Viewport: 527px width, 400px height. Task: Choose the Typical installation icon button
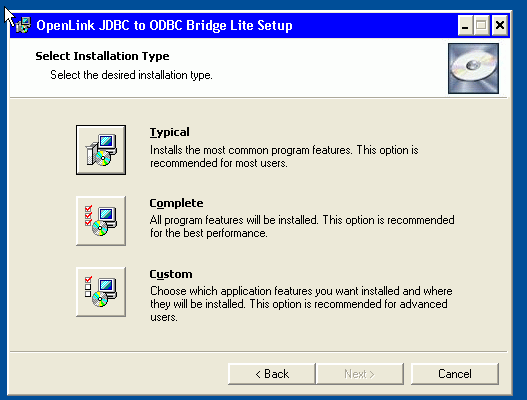pyautogui.click(x=101, y=150)
